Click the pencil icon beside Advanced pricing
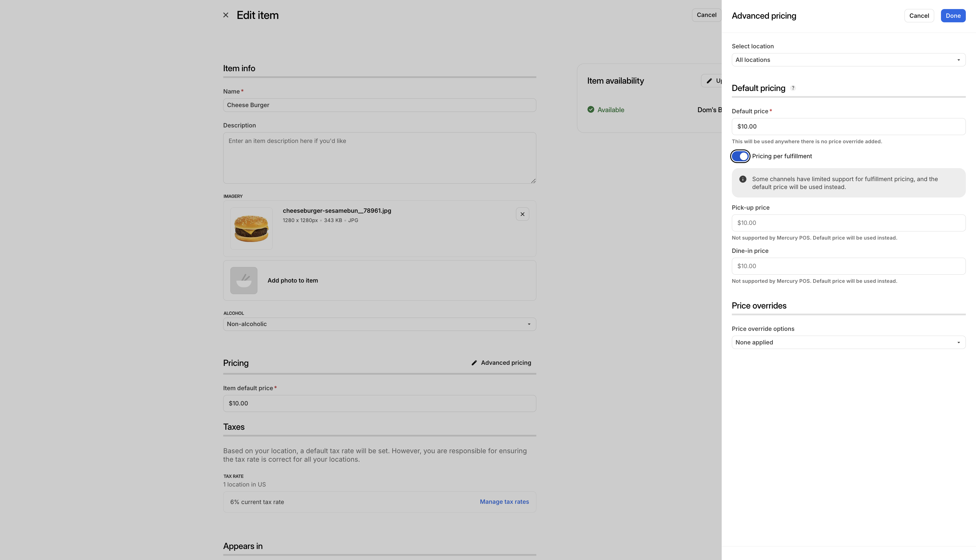The width and height of the screenshot is (976, 560). [474, 363]
